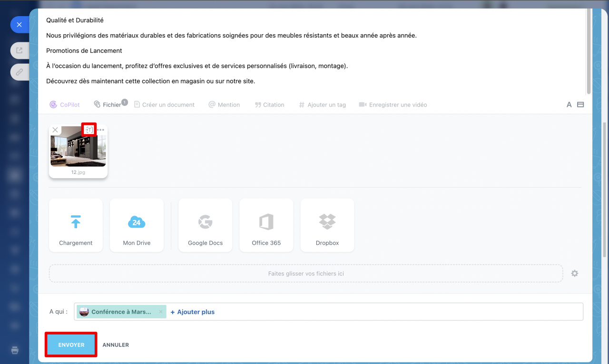Insert 12.jpg into the text

[x=89, y=129]
